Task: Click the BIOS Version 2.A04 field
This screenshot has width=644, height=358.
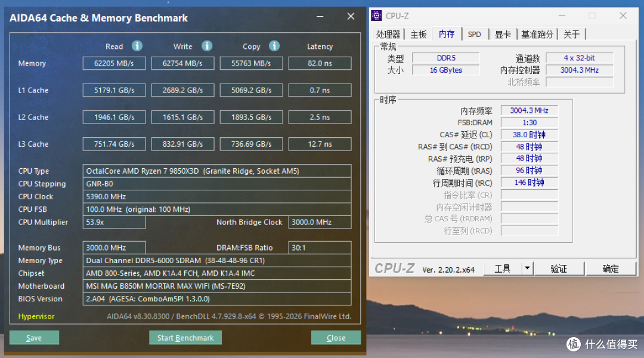Action: click(x=217, y=299)
